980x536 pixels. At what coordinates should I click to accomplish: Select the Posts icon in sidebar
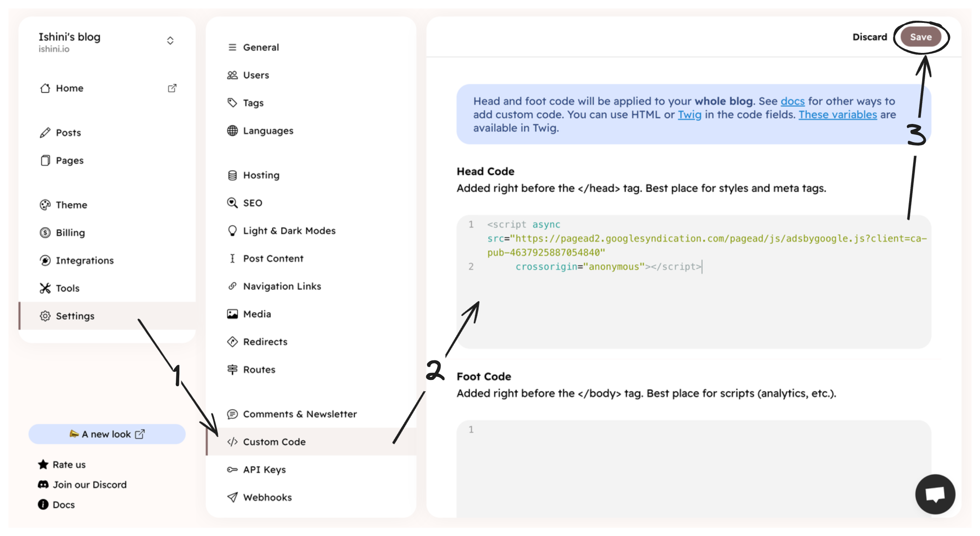point(45,132)
